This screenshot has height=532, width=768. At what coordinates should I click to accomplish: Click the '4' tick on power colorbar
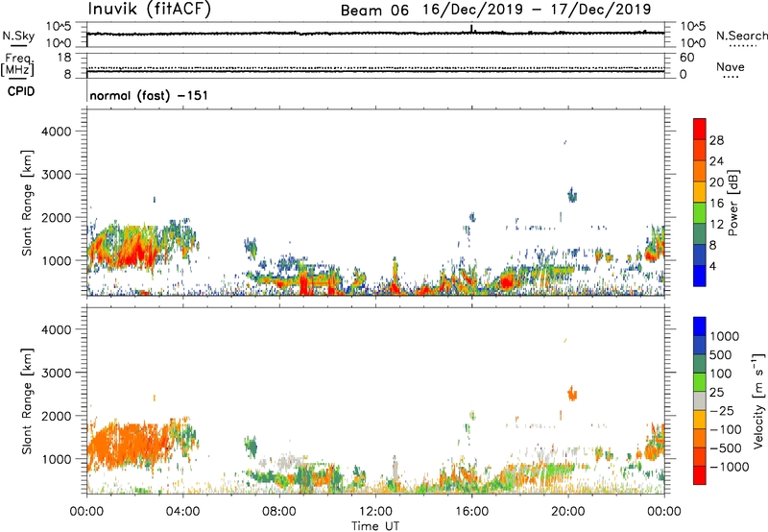(x=713, y=266)
